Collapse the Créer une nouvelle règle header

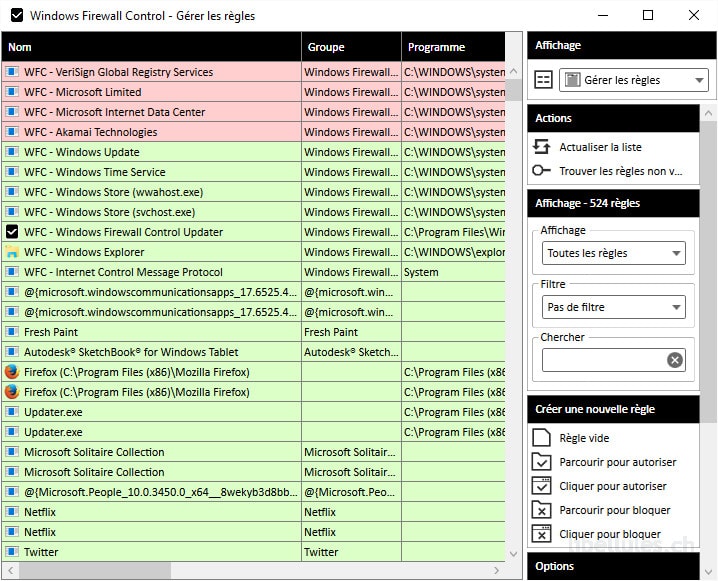(613, 409)
